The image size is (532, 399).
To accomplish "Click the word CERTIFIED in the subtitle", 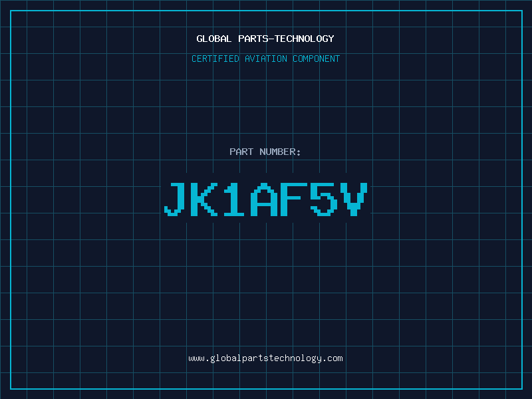I will [215, 59].
